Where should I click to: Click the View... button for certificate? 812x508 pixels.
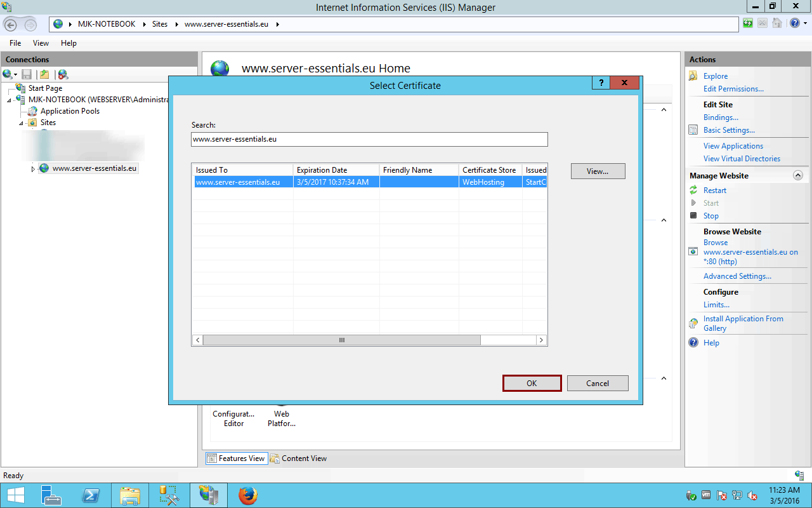point(598,171)
